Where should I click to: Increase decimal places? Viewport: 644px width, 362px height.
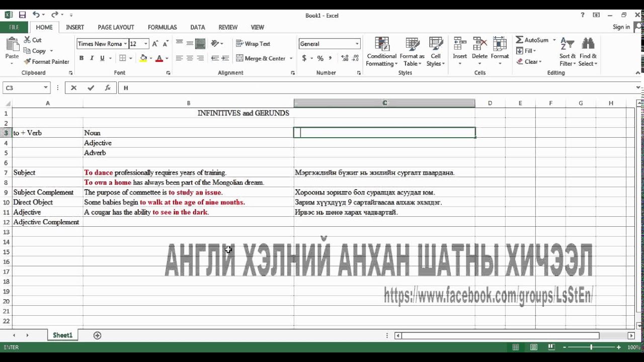[345, 58]
